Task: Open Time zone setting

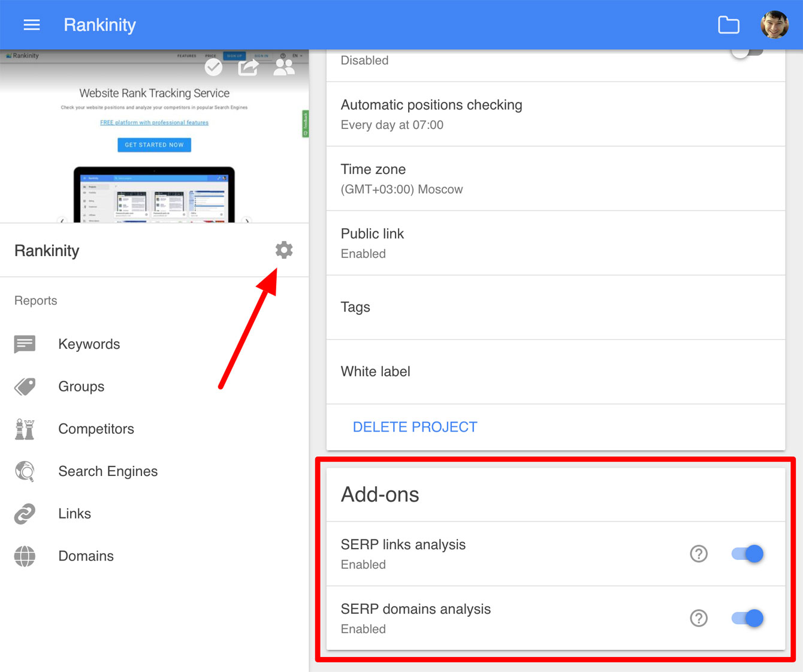Action: click(x=556, y=179)
